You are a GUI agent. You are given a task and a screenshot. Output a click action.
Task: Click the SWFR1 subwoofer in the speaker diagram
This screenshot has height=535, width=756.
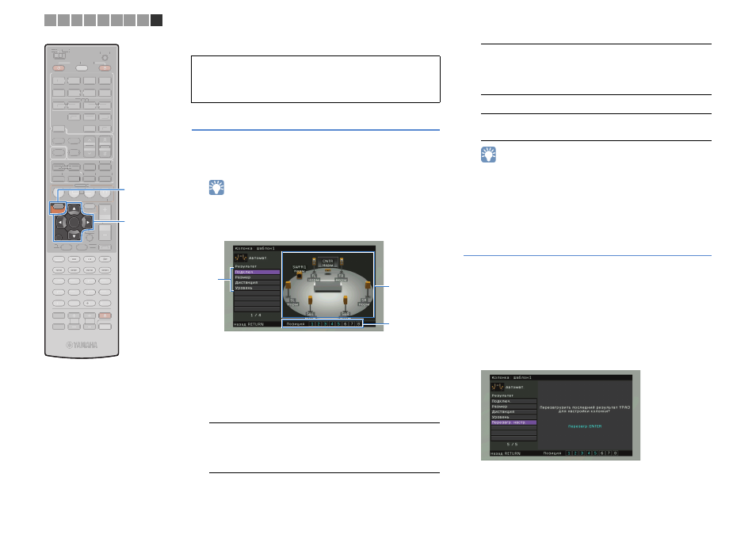click(300, 276)
